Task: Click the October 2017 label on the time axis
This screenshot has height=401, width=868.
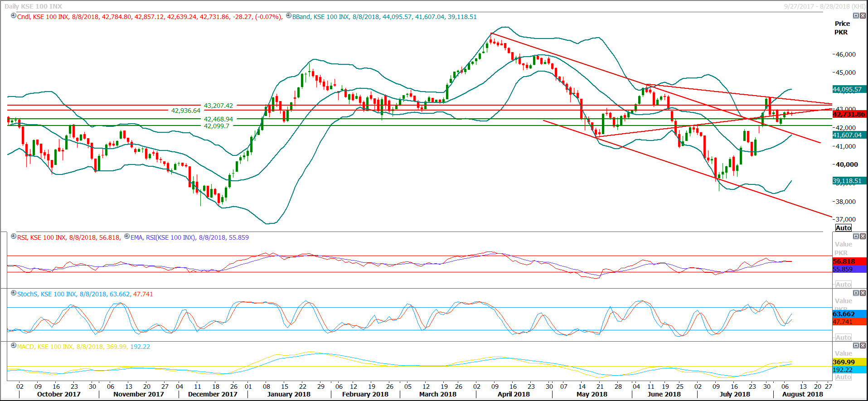Action: pyautogui.click(x=59, y=394)
